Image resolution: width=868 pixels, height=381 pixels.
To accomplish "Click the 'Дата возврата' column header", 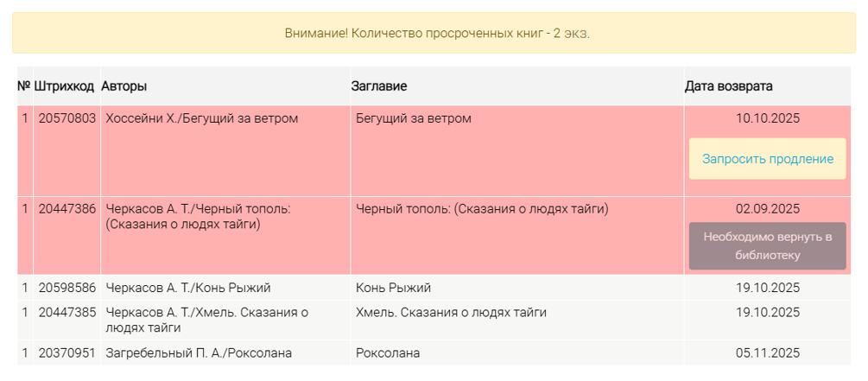I will coord(728,86).
